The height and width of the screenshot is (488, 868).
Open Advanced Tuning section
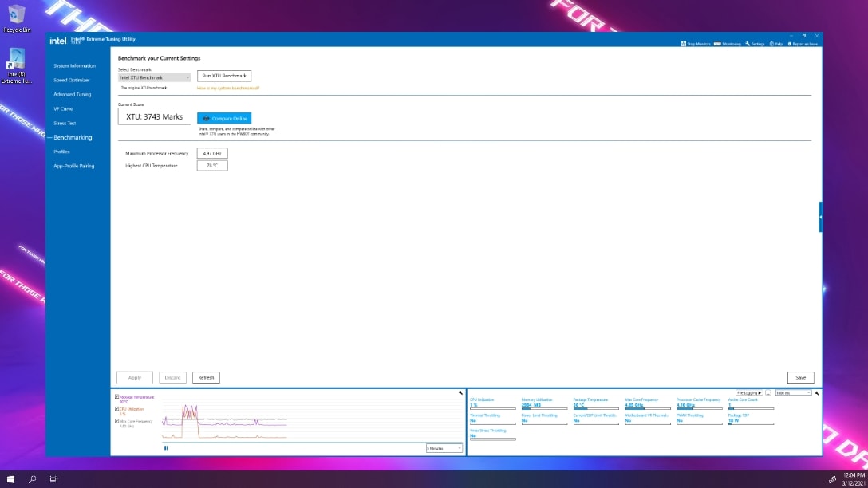click(x=73, y=95)
